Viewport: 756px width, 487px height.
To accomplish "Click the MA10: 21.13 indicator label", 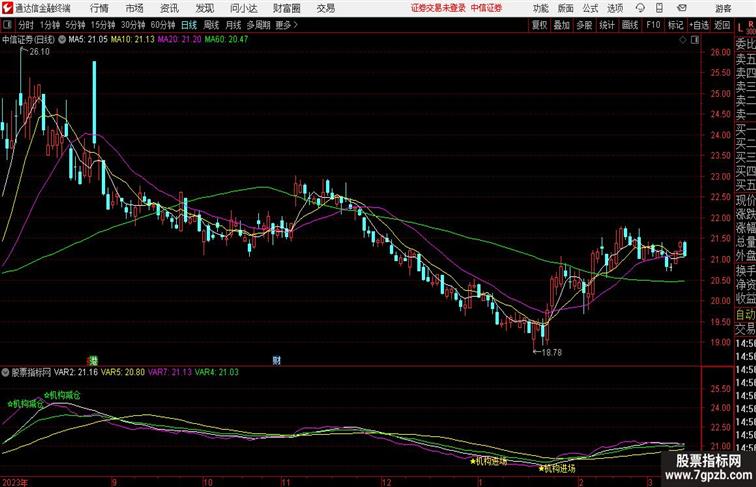I will click(133, 40).
